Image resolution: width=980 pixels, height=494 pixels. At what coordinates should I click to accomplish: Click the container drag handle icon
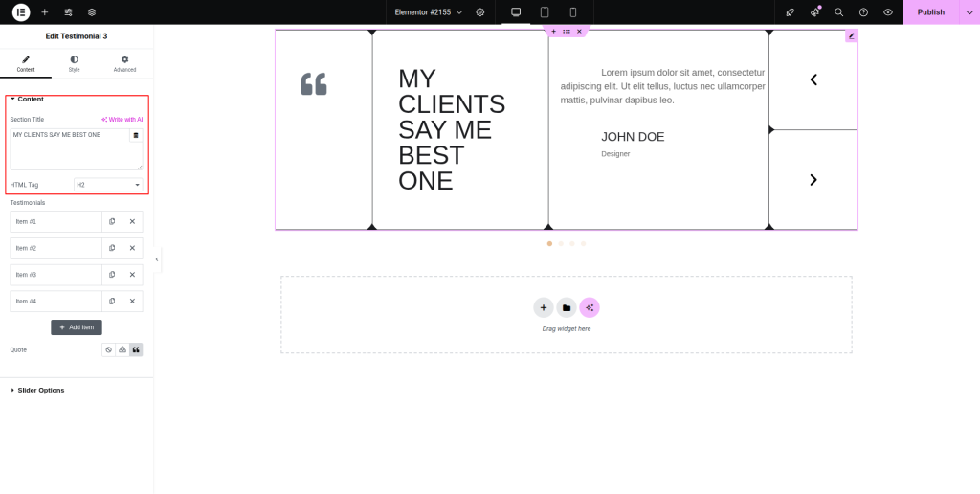coord(567,32)
